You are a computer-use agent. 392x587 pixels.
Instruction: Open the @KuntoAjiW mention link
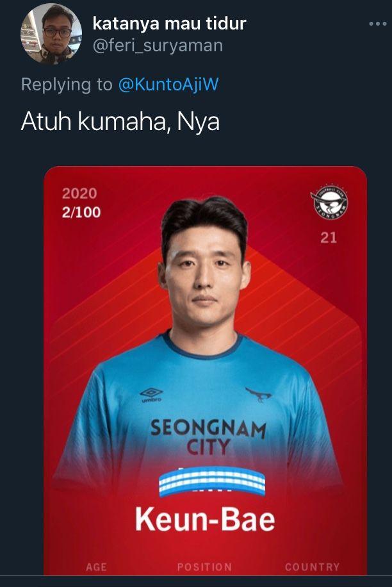click(168, 84)
